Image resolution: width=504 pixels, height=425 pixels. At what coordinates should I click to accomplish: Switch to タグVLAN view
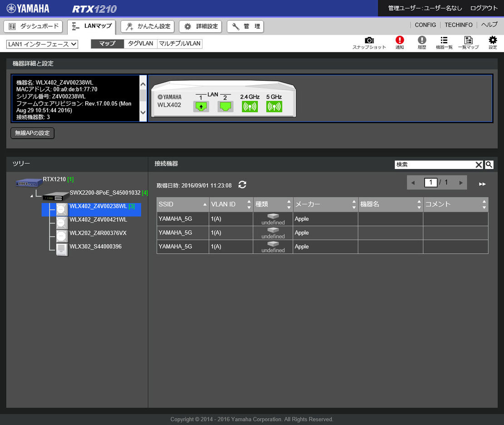[140, 44]
